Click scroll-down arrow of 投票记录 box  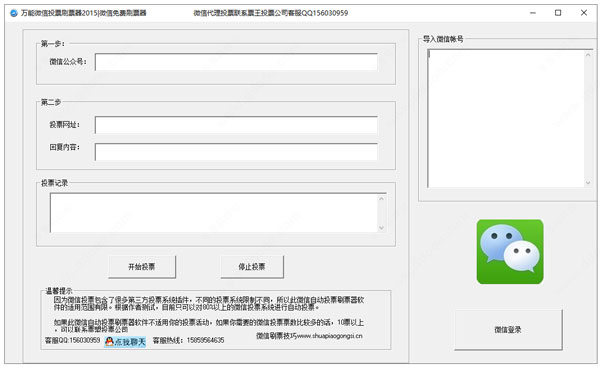382,228
